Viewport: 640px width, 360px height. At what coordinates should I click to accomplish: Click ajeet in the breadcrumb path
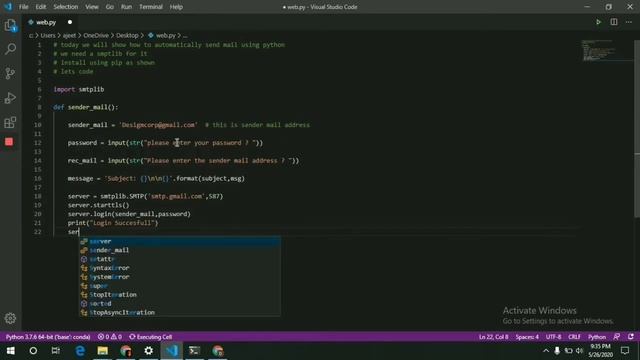69,36
